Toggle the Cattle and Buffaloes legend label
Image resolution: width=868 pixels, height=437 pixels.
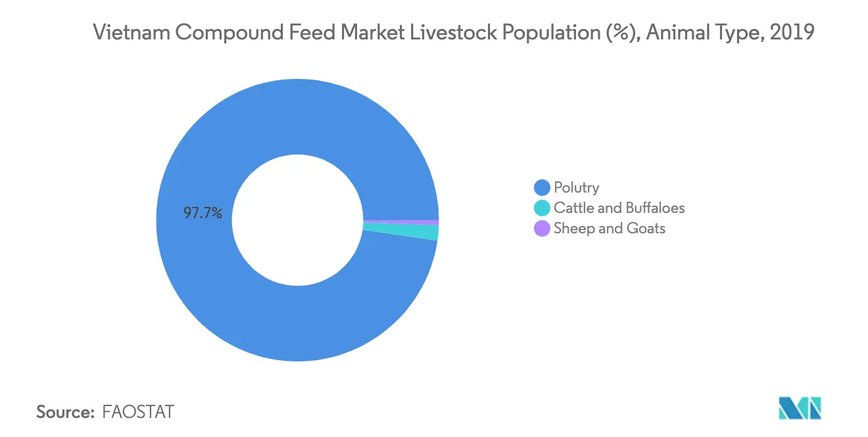[619, 208]
